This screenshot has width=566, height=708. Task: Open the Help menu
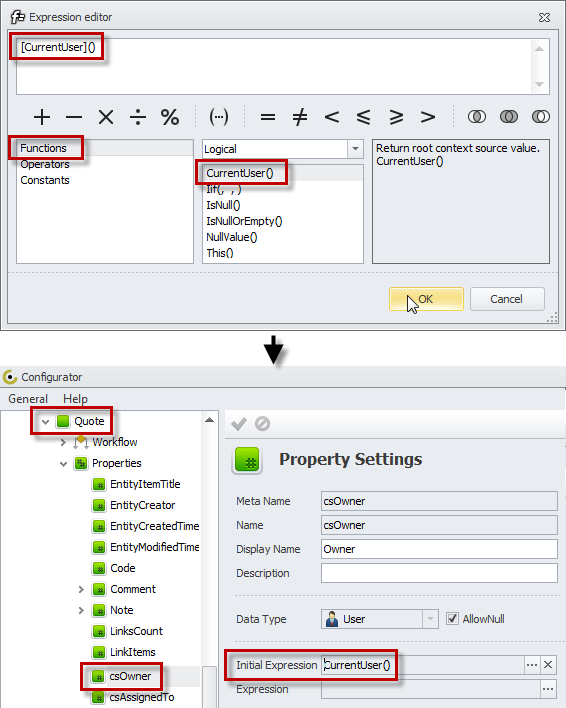tap(75, 399)
